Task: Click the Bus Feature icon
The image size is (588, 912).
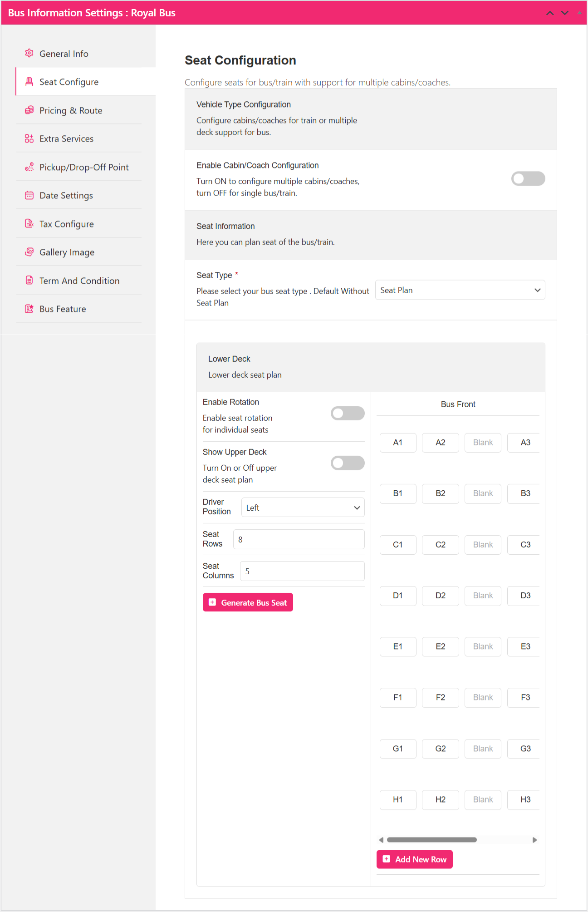Action: point(29,309)
